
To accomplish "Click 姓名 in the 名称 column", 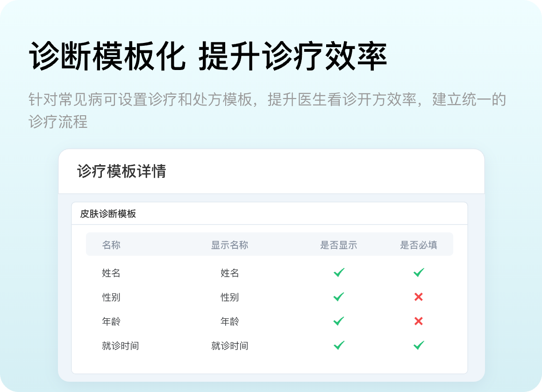I will click(x=111, y=273).
